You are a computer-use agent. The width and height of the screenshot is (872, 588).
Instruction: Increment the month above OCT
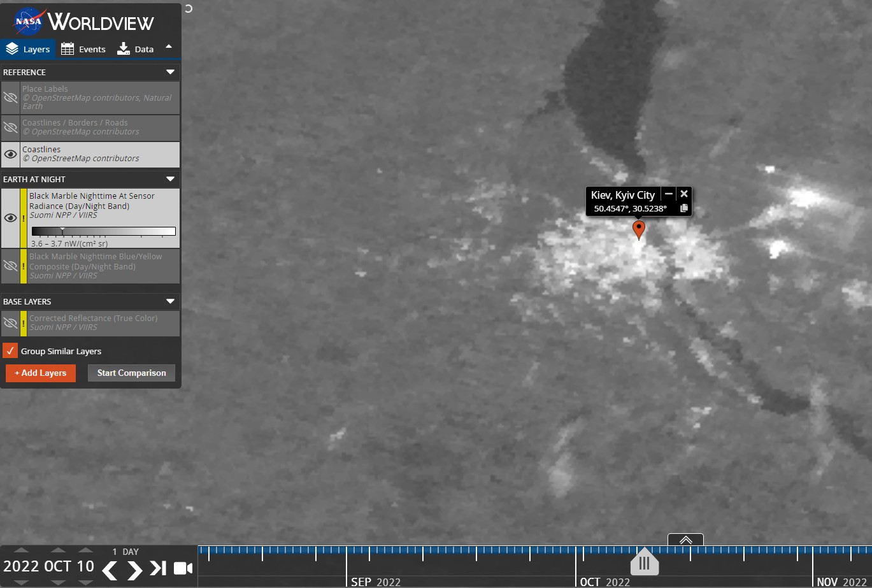click(x=58, y=550)
